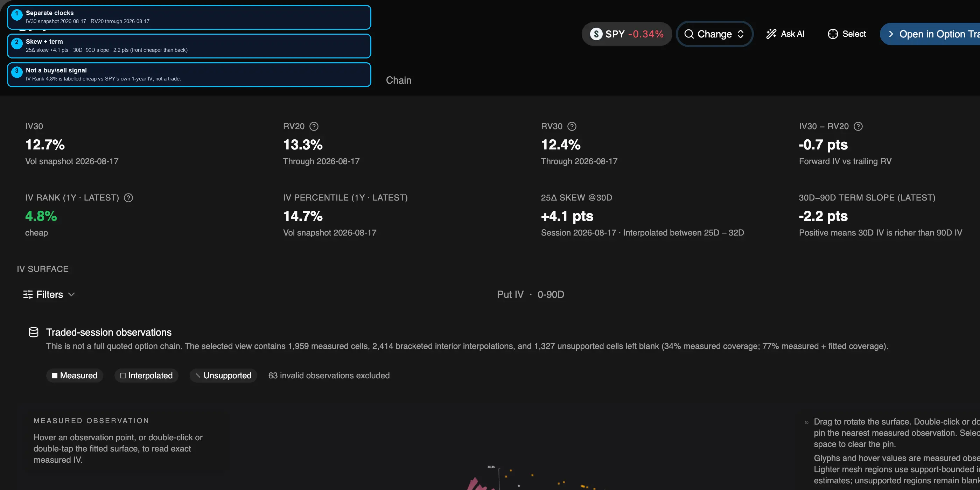Click "Forward IV vs trailing RV" caption
Viewport: 980px width, 490px height.
point(845,161)
